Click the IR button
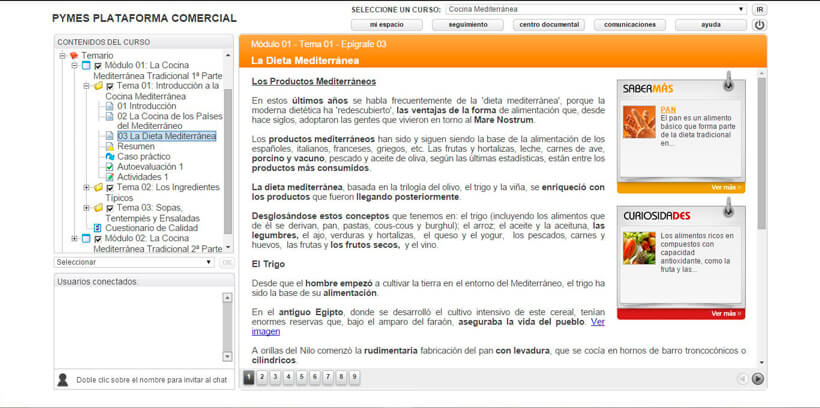This screenshot has height=408, width=820. 759,10
